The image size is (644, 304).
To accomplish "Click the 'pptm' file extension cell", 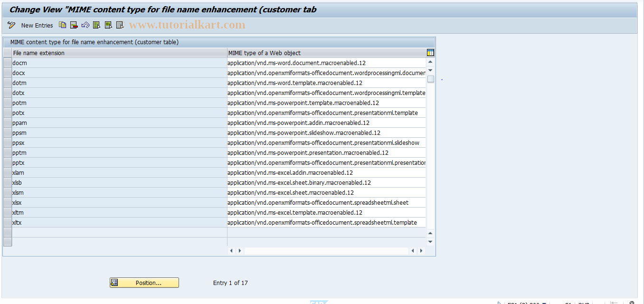I will (x=120, y=152).
